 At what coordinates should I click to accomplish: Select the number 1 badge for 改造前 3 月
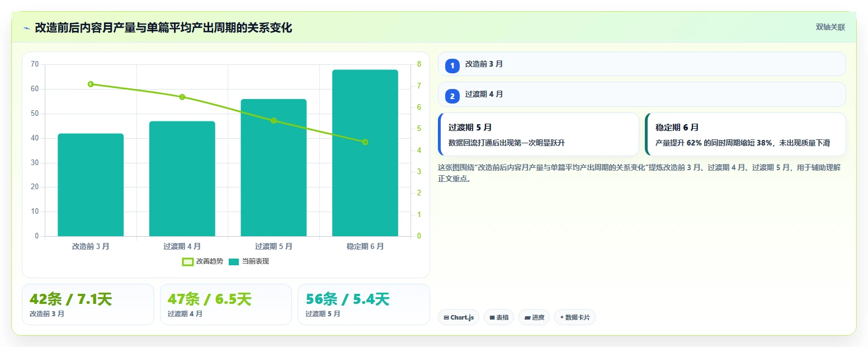pos(452,66)
